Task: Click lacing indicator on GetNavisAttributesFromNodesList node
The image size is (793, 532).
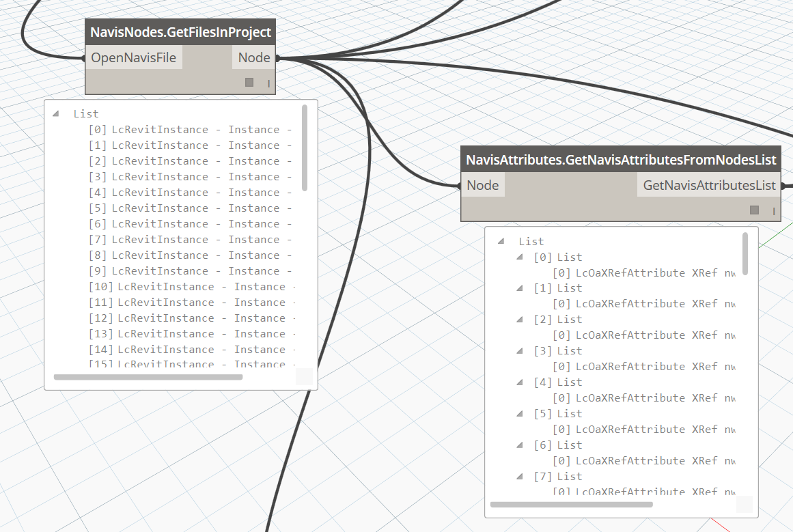Action: pos(774,211)
